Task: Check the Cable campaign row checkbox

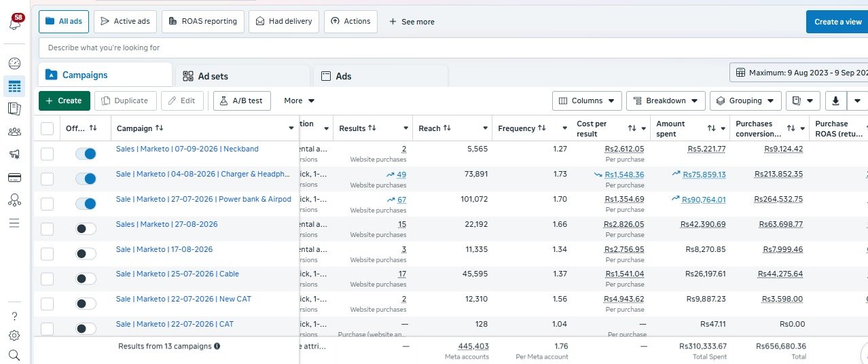Action: pos(47,279)
